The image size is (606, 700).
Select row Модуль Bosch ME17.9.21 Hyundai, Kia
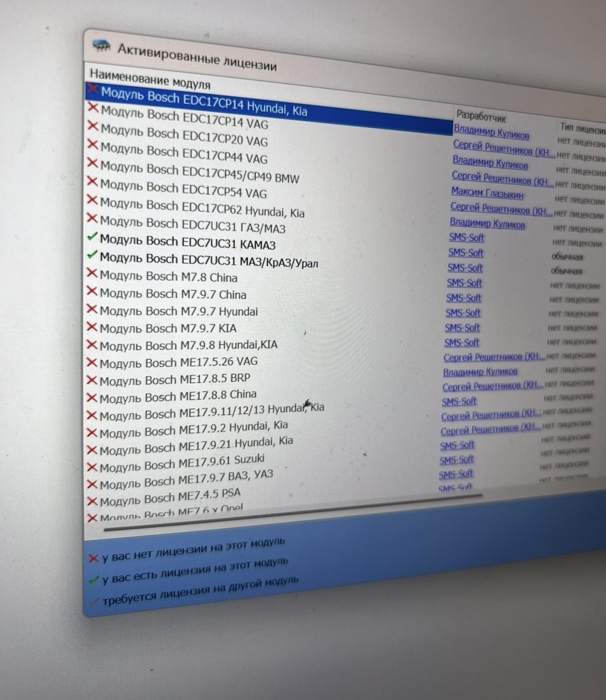[196, 446]
